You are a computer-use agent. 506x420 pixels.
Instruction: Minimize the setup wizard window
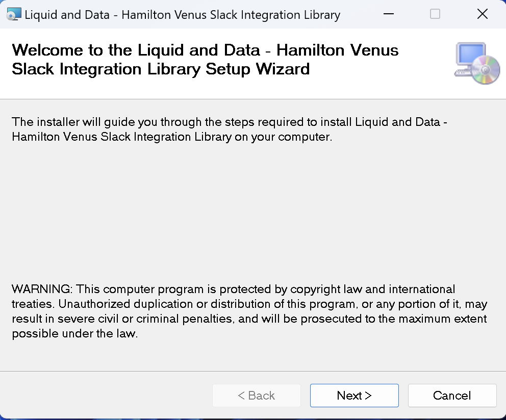point(389,14)
